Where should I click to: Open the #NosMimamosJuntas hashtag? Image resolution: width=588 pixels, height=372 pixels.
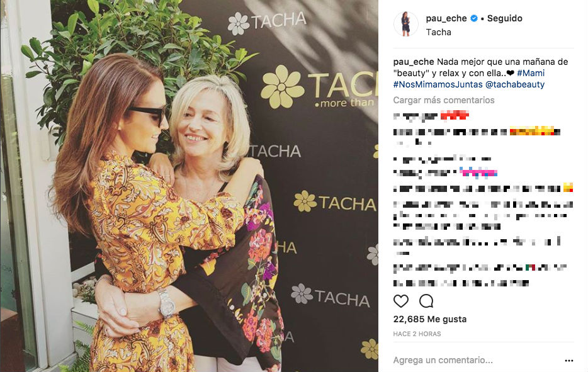tap(438, 84)
